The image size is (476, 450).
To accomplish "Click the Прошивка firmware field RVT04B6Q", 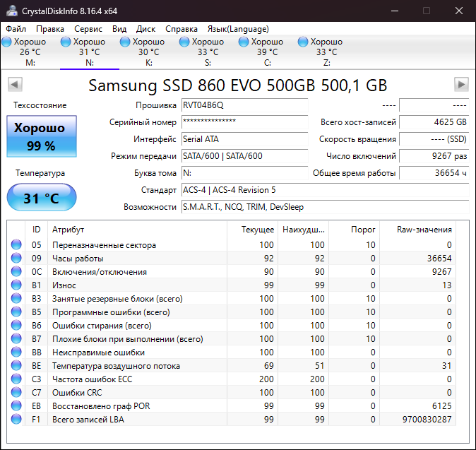I will click(244, 105).
